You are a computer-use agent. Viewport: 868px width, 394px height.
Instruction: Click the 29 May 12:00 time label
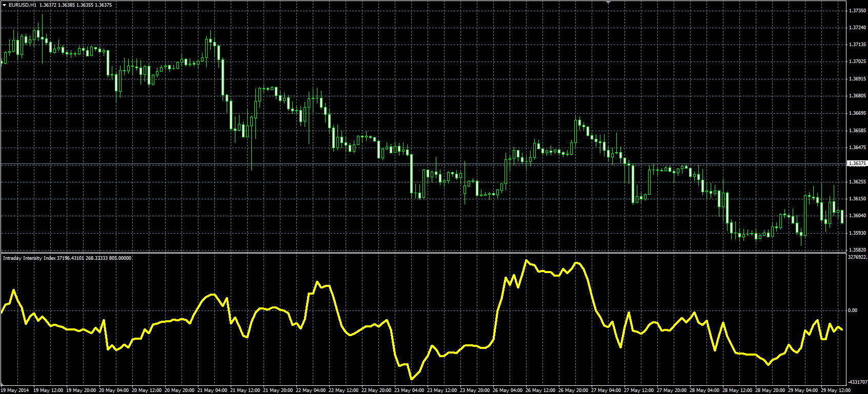(836, 390)
